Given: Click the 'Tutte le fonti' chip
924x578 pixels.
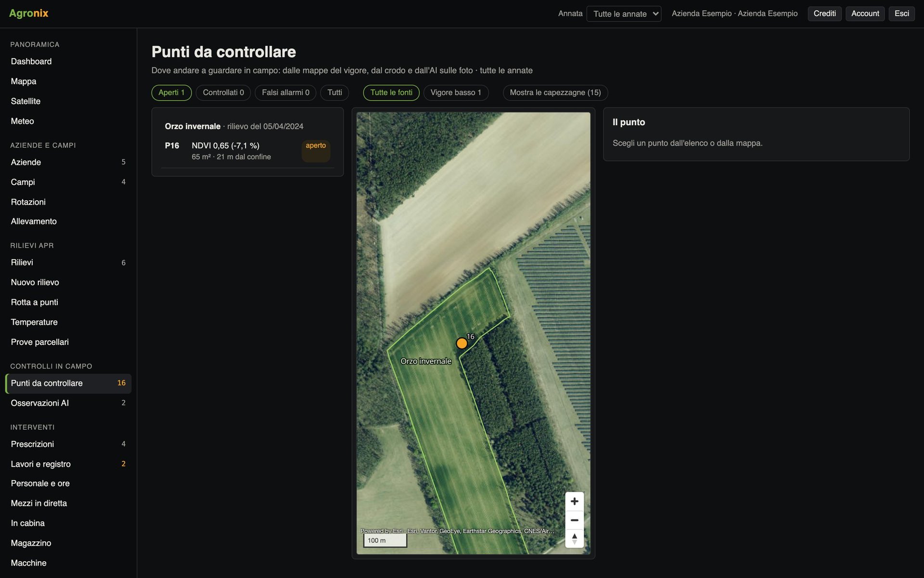Looking at the screenshot, I should (x=391, y=92).
